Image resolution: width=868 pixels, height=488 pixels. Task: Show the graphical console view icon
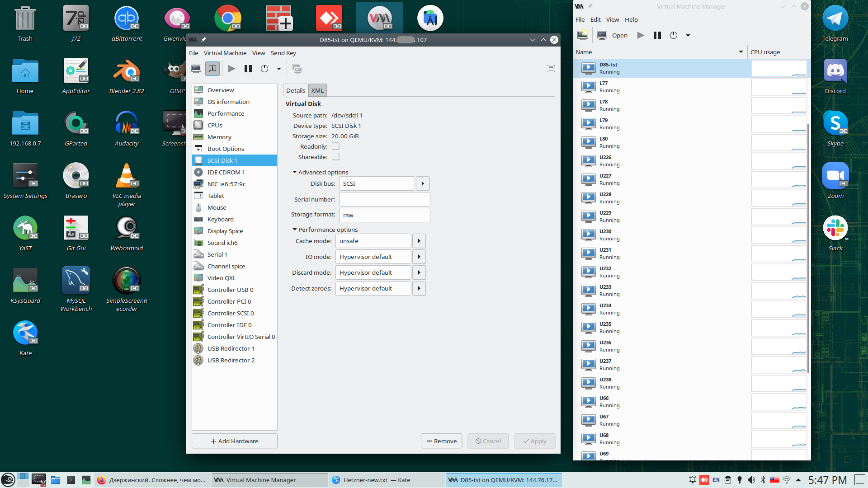tap(196, 69)
